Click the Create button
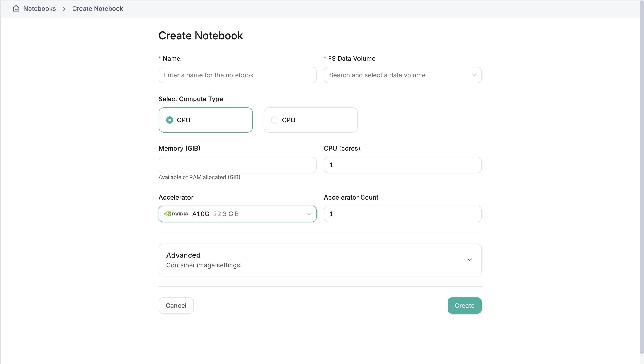The width and height of the screenshot is (644, 364). (465, 305)
